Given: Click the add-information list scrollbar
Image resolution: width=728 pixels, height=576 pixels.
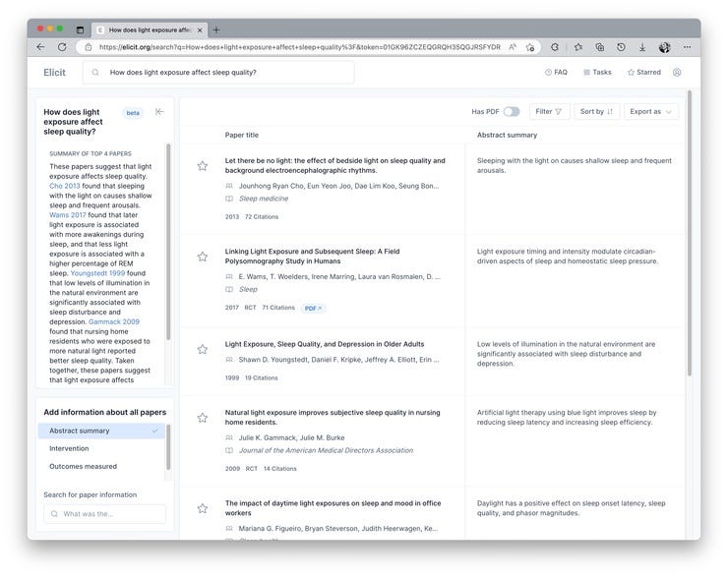Looking at the screenshot, I should pos(168,447).
